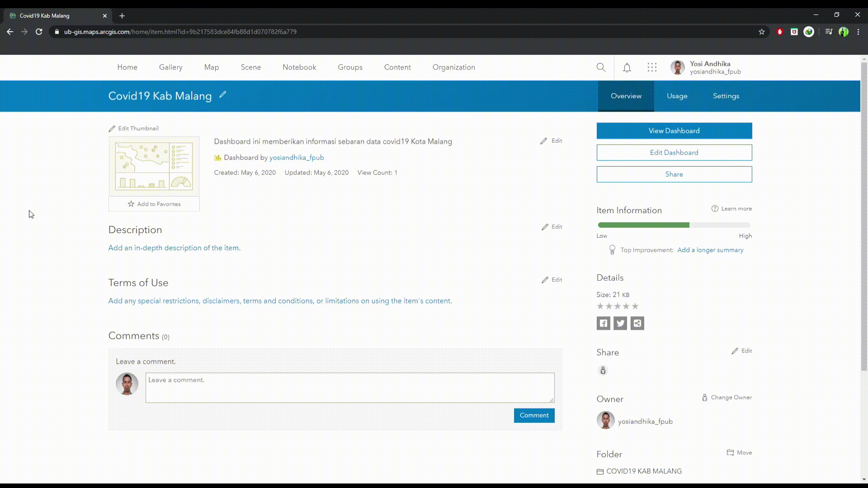The width and height of the screenshot is (868, 488).
Task: Open Chrome three-dot menu
Action: [x=858, y=32]
